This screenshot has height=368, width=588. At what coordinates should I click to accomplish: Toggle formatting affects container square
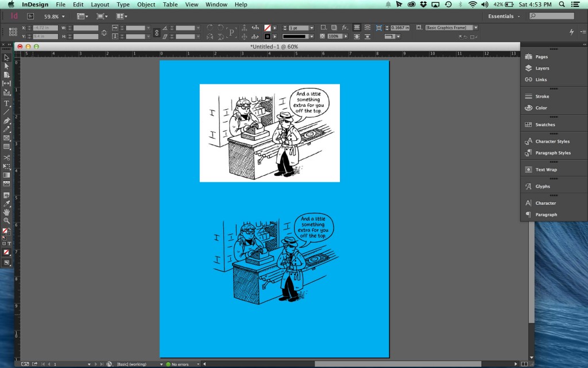(4, 244)
